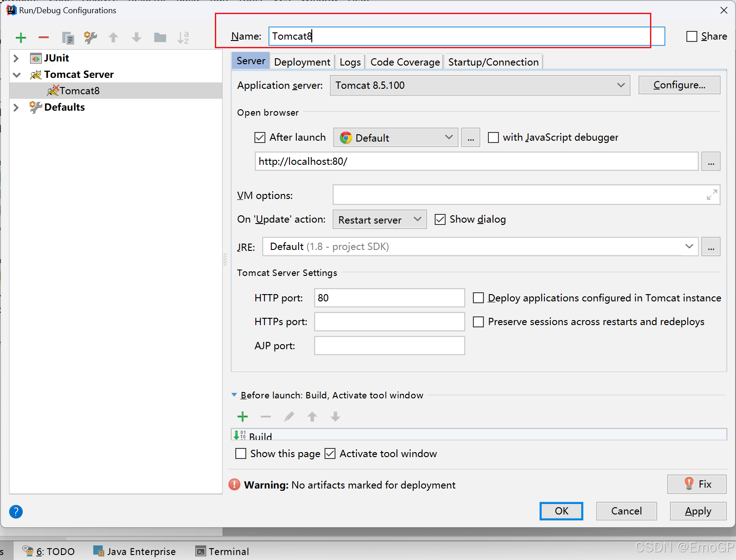Viewport: 736px width, 560px height.
Task: Collapse Before launch section triangle
Action: click(234, 395)
